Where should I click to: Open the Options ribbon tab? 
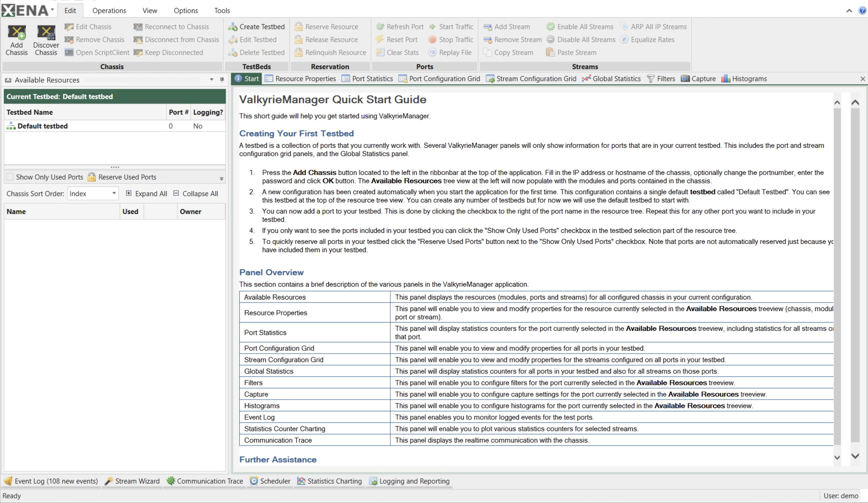coord(186,10)
